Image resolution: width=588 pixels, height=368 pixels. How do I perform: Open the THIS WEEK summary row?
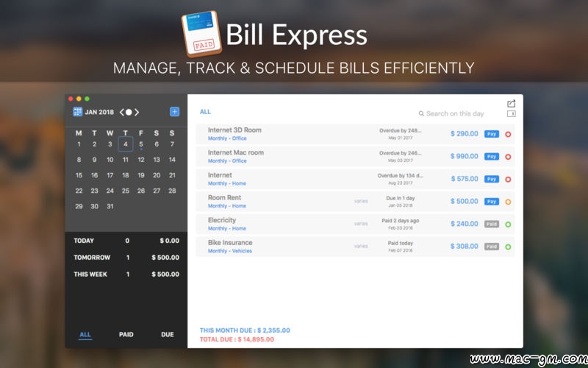point(126,275)
